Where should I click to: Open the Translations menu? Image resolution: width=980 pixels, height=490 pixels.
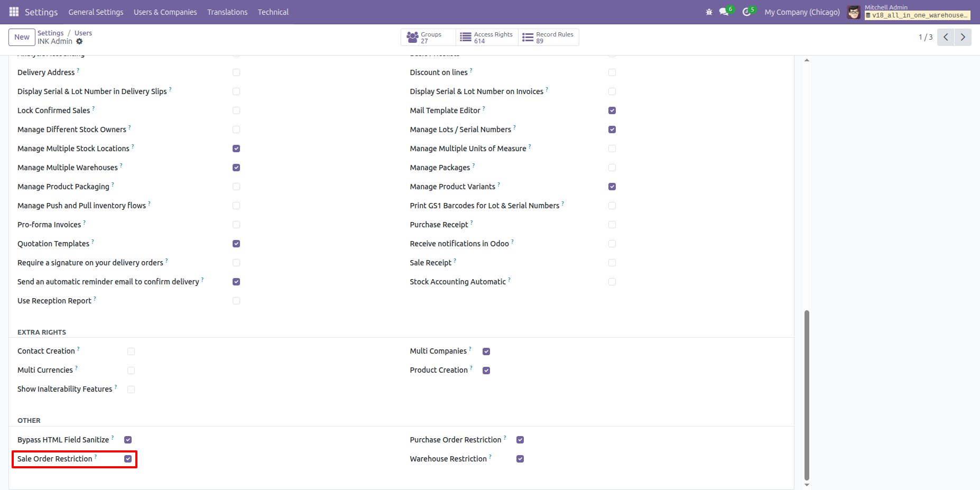pyautogui.click(x=227, y=12)
